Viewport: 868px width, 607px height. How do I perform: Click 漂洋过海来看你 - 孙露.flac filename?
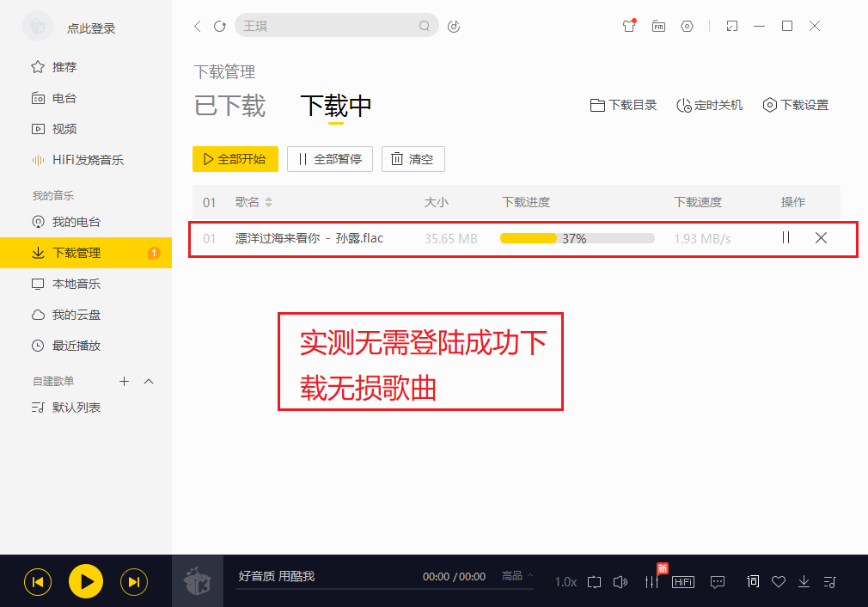309,238
